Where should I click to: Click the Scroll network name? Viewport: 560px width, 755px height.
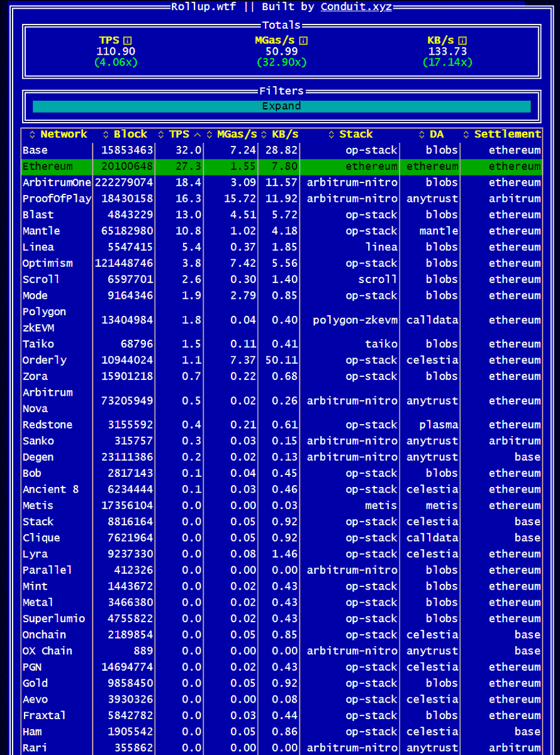tap(41, 279)
